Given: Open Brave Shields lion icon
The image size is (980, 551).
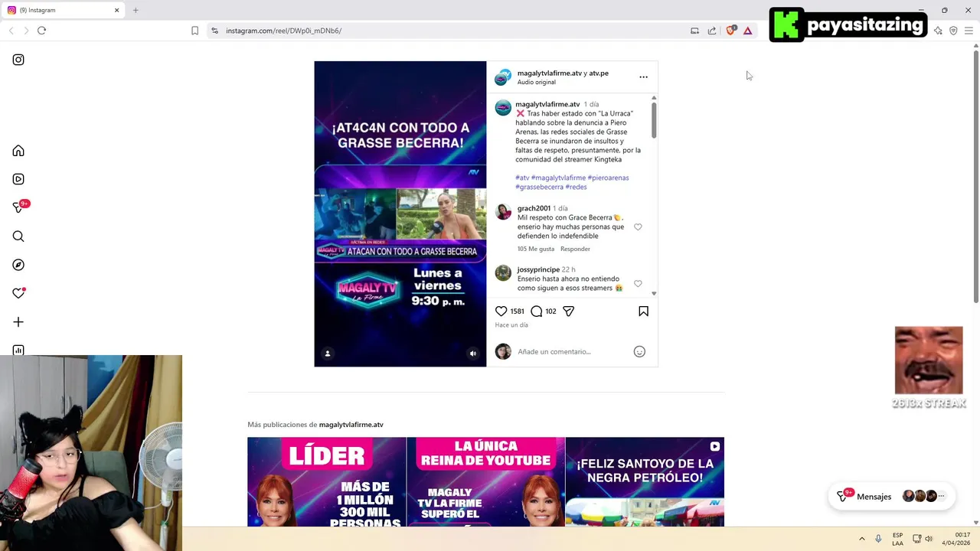Looking at the screenshot, I should [730, 31].
